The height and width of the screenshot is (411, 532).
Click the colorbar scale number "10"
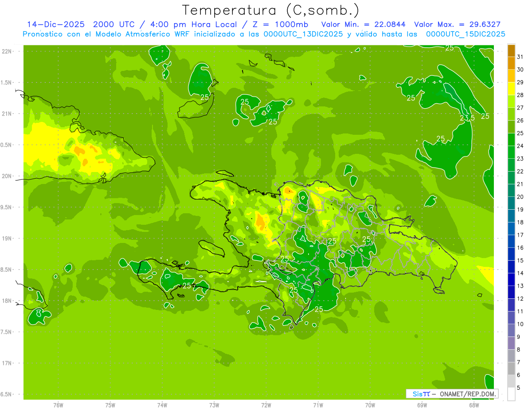coord(520,324)
